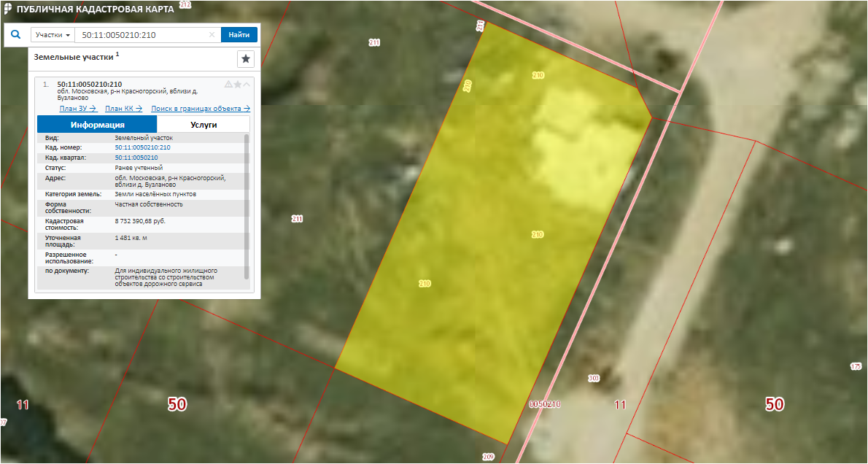Screen dimensions: 868x464
Task: Open the План ЗУ link
Action: [78, 109]
